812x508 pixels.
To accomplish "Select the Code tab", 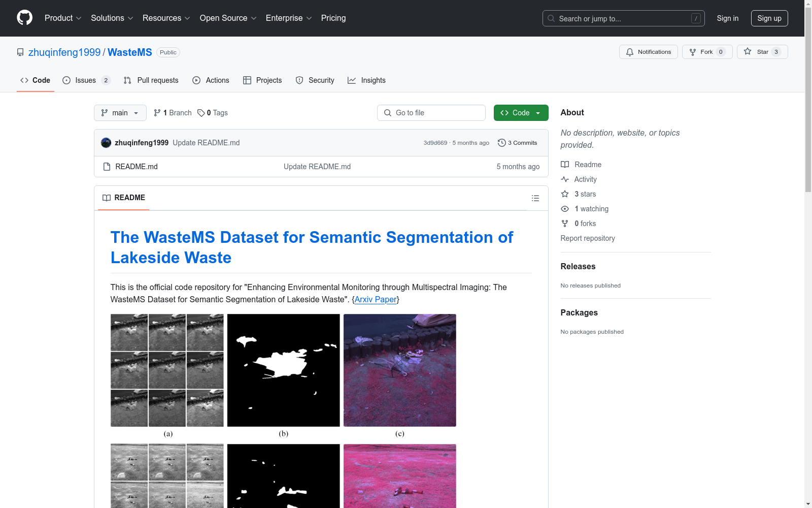I will (x=36, y=80).
